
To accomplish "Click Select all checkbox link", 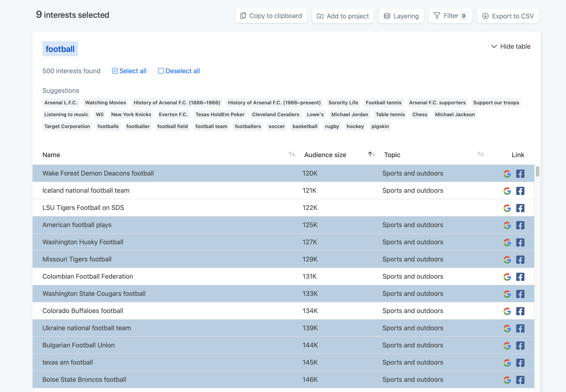I will pos(129,71).
